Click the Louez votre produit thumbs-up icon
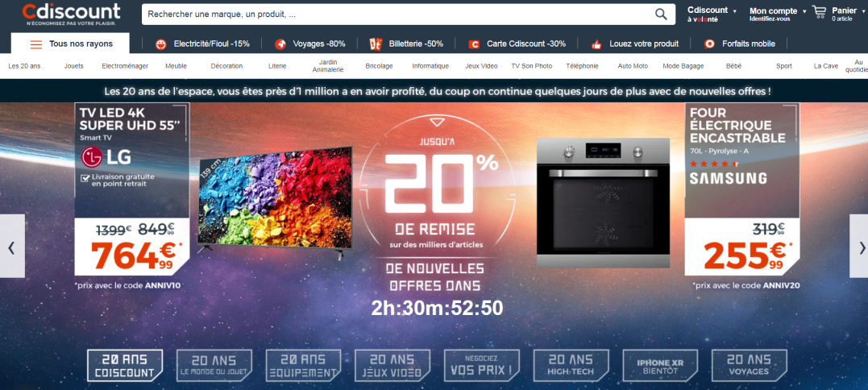The image size is (868, 390). (596, 44)
